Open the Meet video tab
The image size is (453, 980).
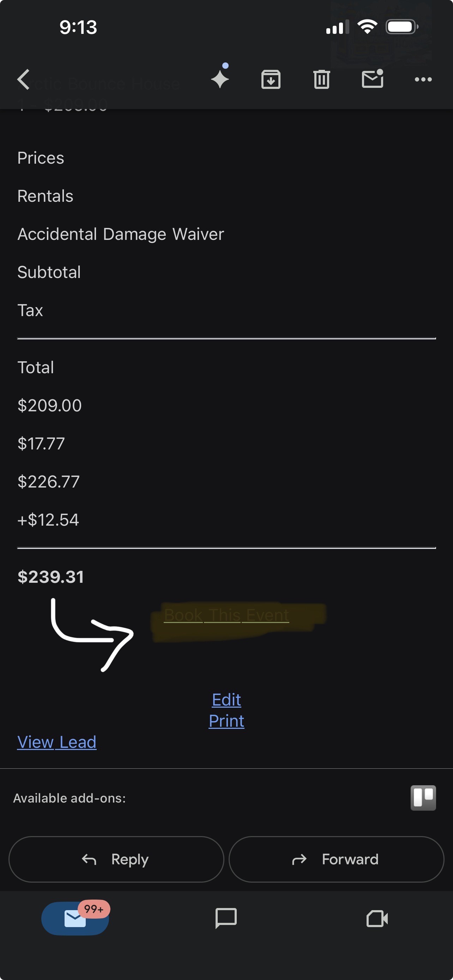tap(377, 919)
